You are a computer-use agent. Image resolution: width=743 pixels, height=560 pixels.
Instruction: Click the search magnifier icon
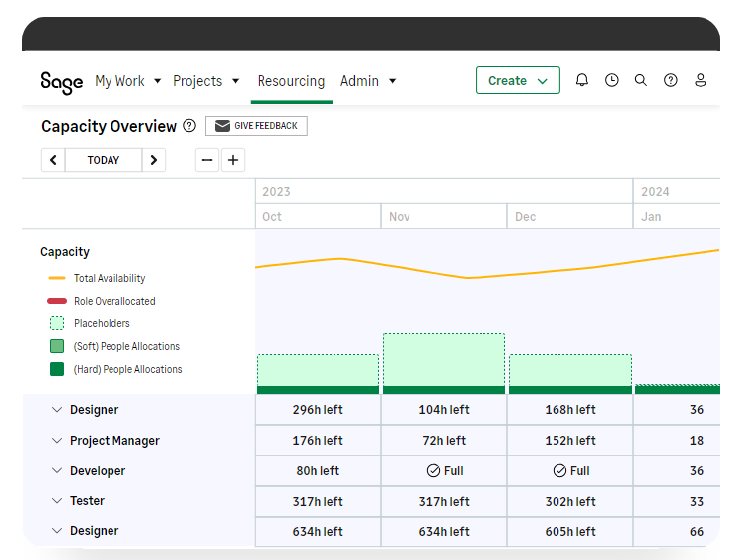click(x=641, y=81)
